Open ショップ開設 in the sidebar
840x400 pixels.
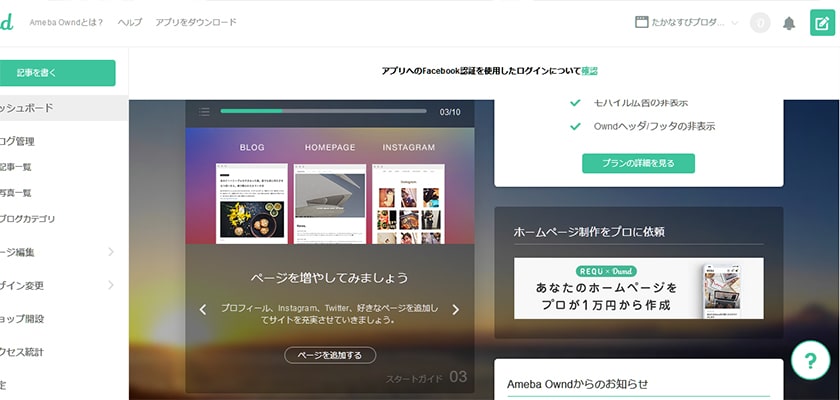pos(22,319)
